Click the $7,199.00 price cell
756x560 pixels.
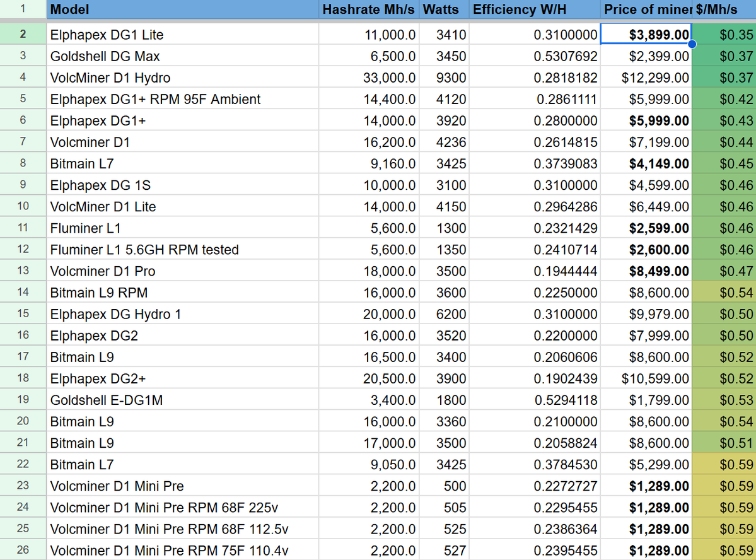646,142
